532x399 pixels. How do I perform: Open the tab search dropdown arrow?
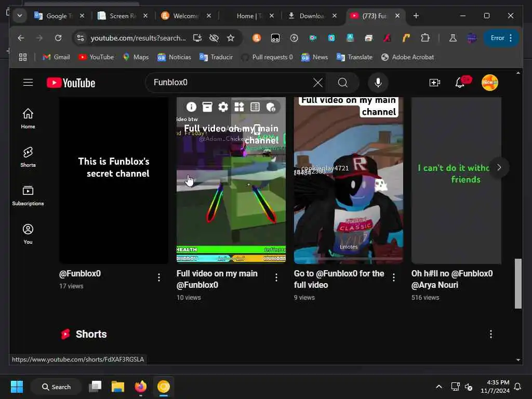20,16
